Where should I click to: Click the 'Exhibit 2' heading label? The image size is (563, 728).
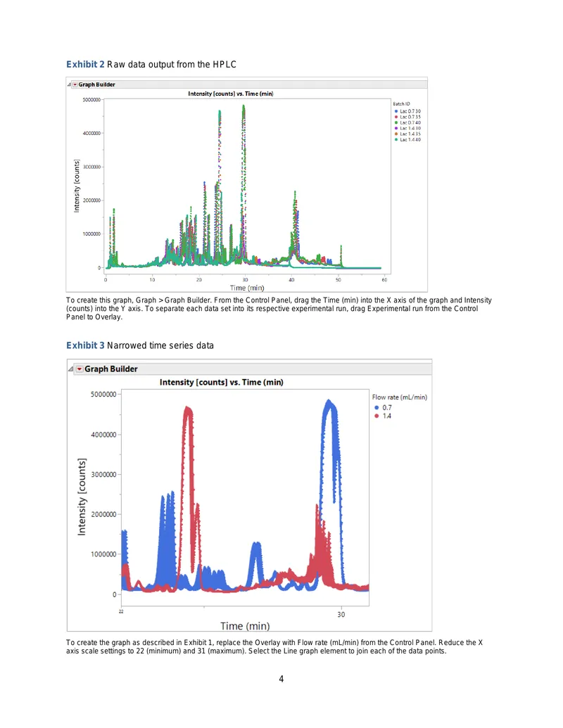click(85, 65)
